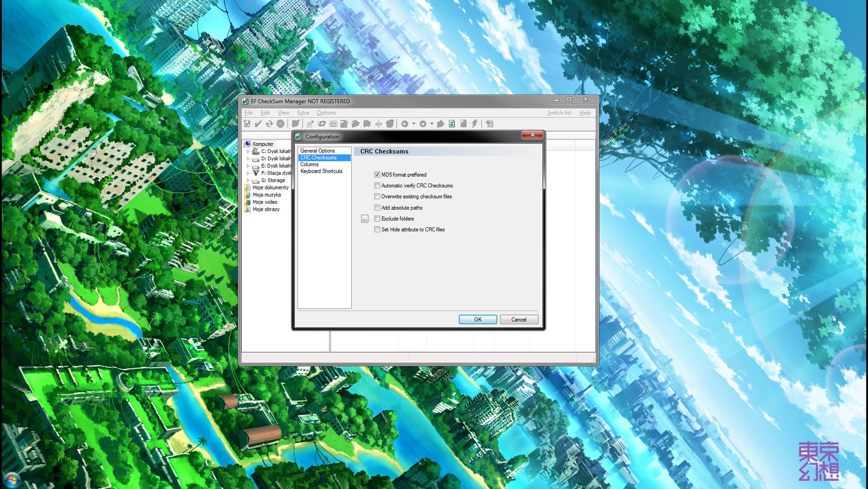
Task: Click the rename text-cursor toolbar icon
Action: click(x=378, y=124)
